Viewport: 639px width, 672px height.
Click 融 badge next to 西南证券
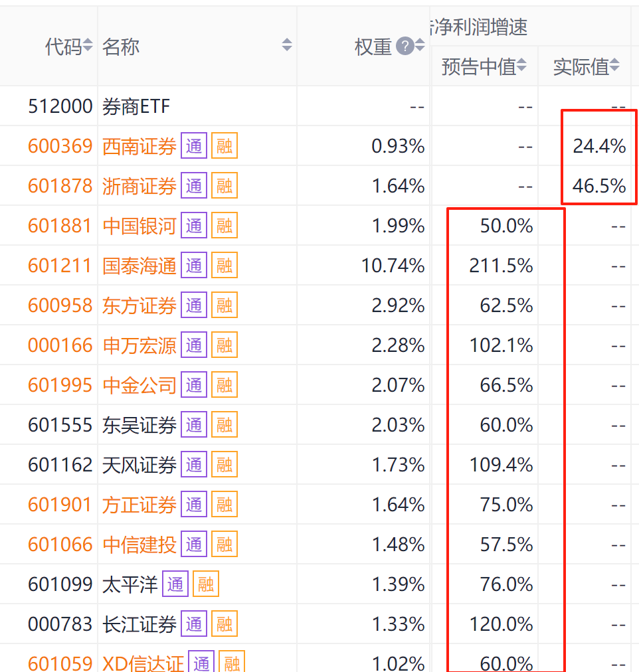coord(225,145)
